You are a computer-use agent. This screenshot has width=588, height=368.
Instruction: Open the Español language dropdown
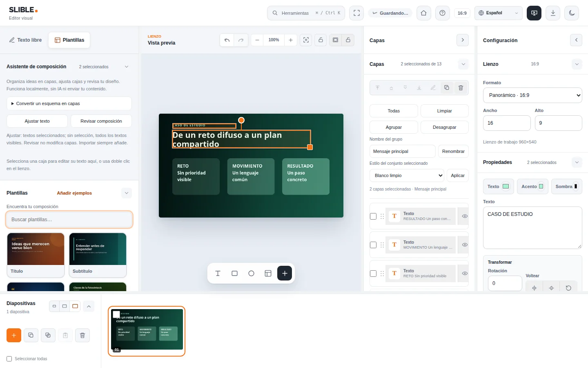tap(499, 13)
